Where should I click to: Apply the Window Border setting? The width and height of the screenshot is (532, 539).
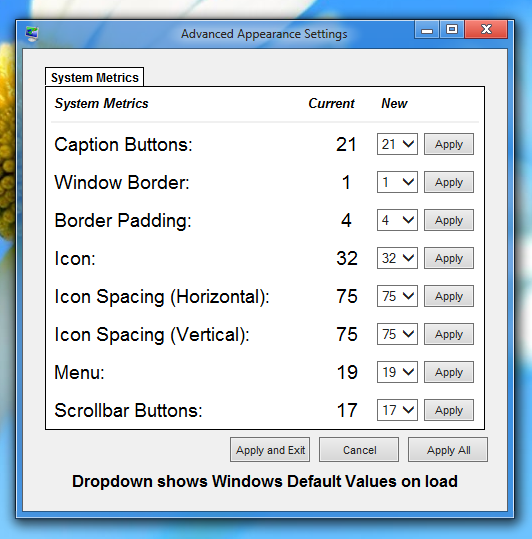[x=449, y=182]
